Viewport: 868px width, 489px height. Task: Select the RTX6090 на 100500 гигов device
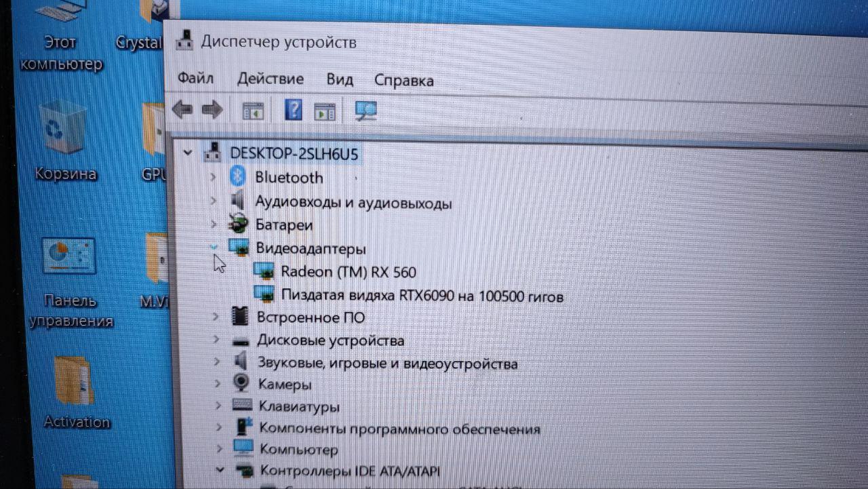coord(422,296)
